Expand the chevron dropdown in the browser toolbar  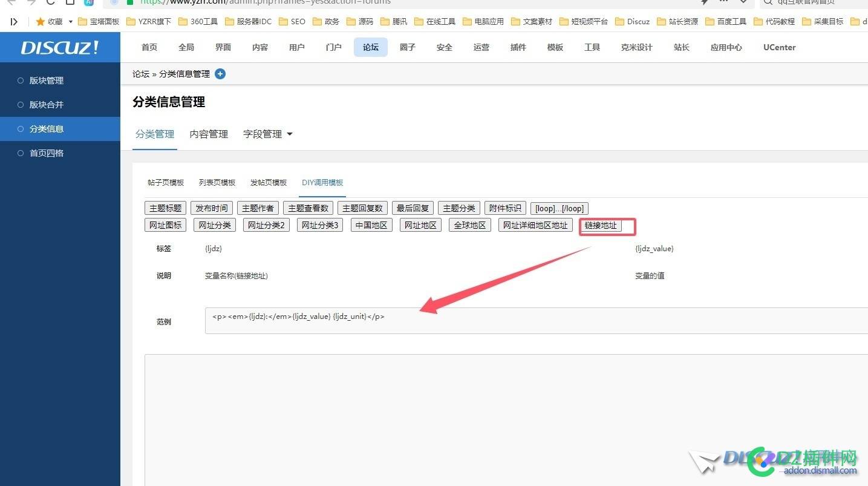[742, 3]
